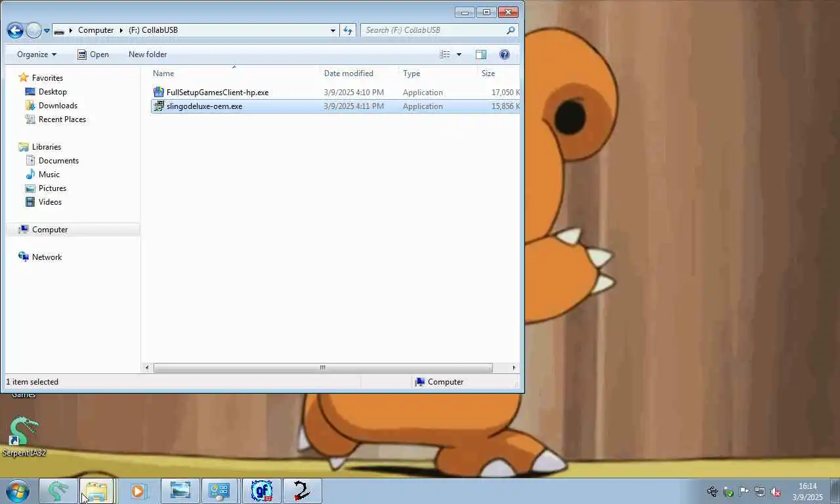
Task: Click the gf taskbar icon
Action: point(262,491)
